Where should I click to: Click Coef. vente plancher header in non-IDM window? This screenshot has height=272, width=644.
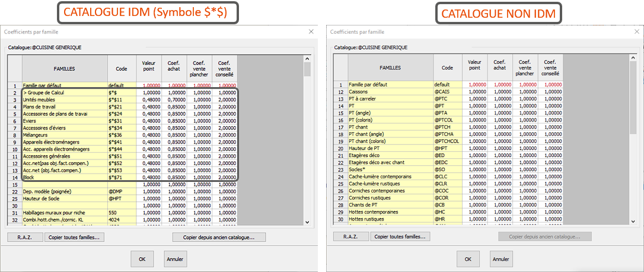[525, 68]
